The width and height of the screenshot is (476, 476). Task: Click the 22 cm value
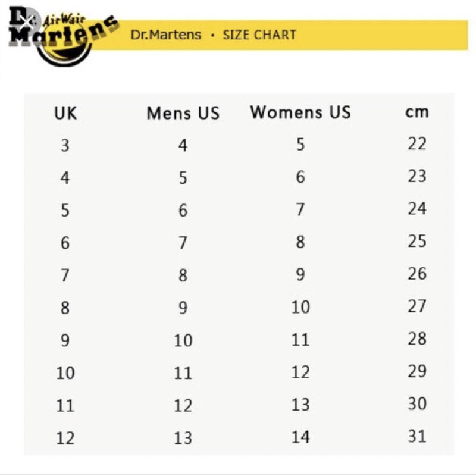417,144
